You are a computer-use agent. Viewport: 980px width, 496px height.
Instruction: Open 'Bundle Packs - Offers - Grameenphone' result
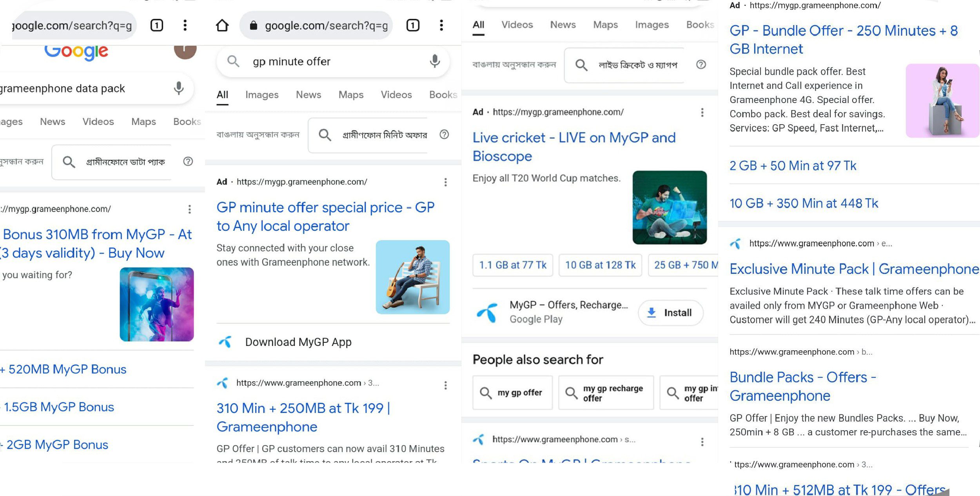pyautogui.click(x=803, y=386)
